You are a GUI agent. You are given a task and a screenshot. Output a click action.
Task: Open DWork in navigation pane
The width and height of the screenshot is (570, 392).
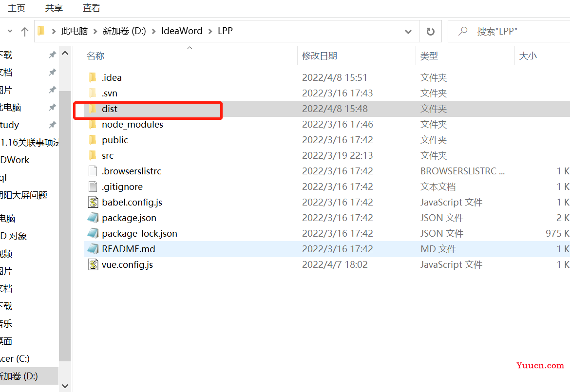pyautogui.click(x=15, y=160)
